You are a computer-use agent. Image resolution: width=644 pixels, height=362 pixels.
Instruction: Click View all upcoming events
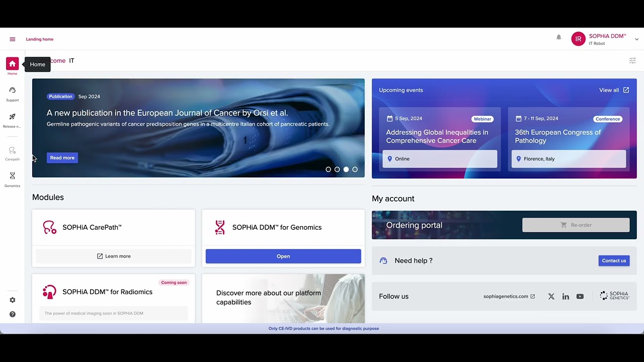(614, 90)
